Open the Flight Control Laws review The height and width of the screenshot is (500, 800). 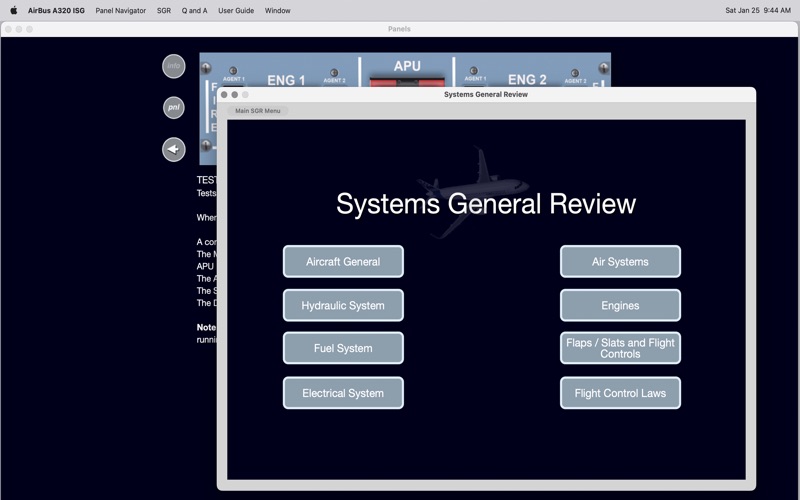[x=620, y=393]
